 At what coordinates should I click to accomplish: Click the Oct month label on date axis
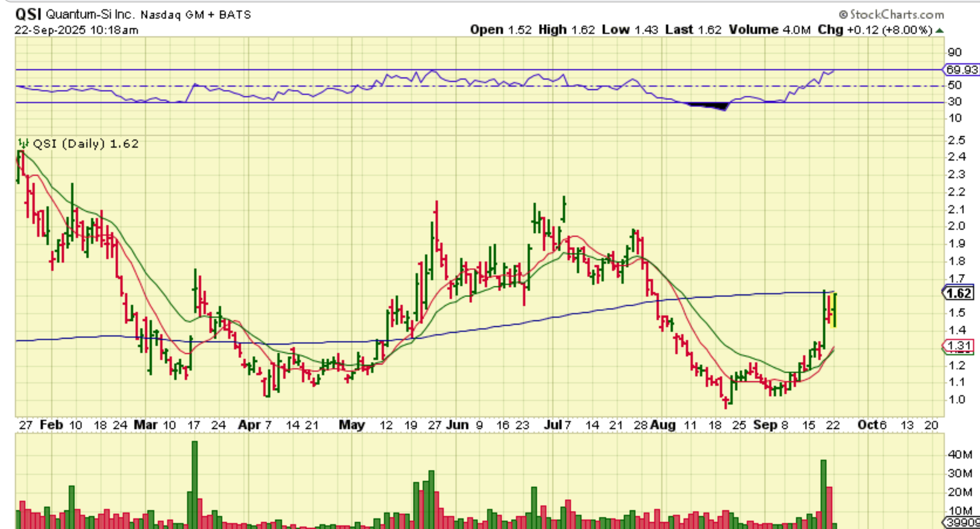(x=868, y=425)
